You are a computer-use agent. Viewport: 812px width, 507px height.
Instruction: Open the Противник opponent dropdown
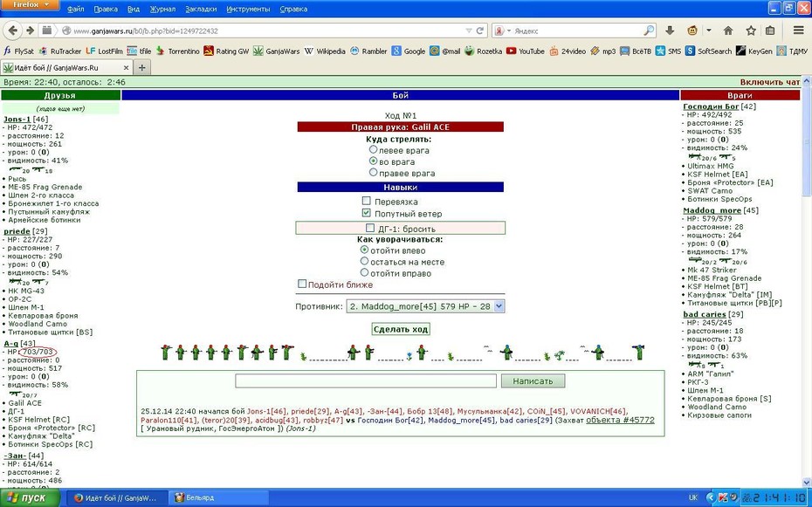425,306
